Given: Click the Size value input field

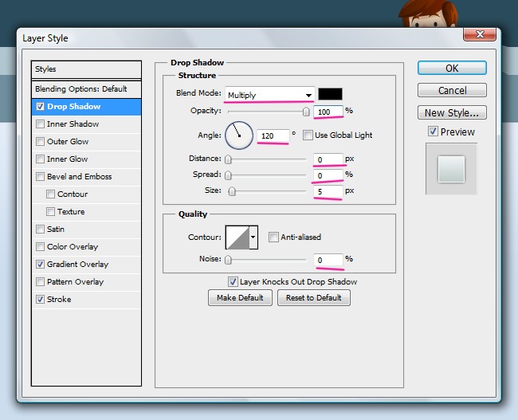Looking at the screenshot, I should point(328,191).
